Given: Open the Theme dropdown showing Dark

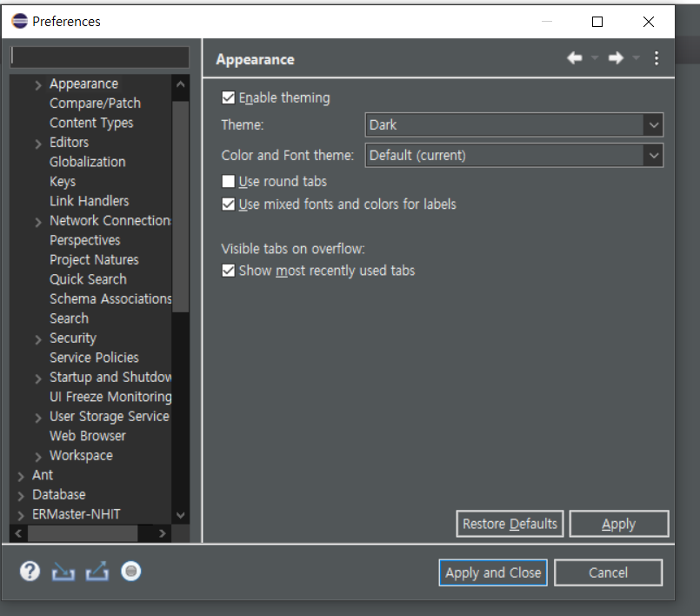Looking at the screenshot, I should tap(514, 124).
